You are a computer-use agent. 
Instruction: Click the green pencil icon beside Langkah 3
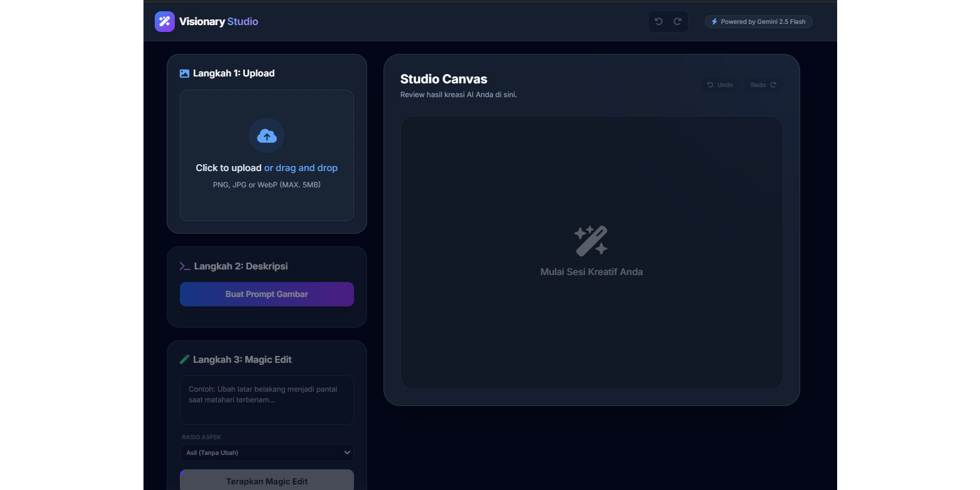point(184,360)
